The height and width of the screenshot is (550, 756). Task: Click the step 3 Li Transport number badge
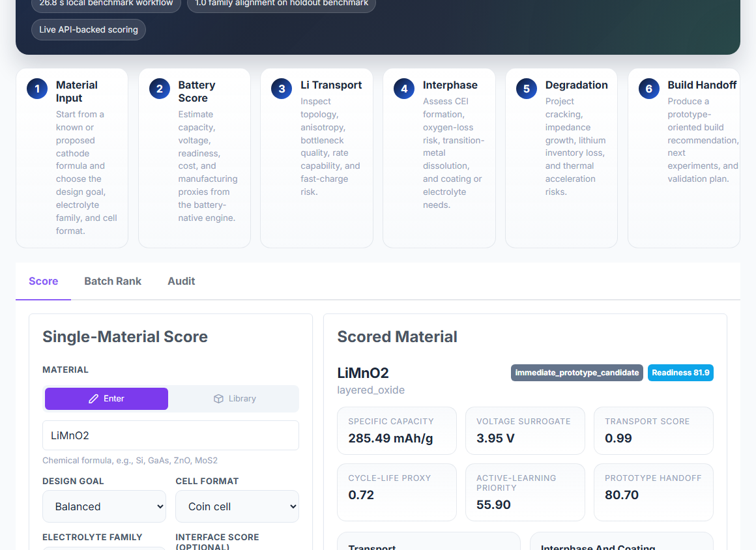(x=282, y=89)
